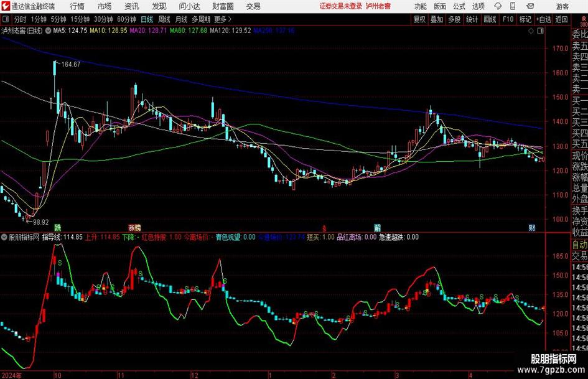Click the 标记 mark button
Viewport: 588px width, 379px height.
pyautogui.click(x=525, y=19)
